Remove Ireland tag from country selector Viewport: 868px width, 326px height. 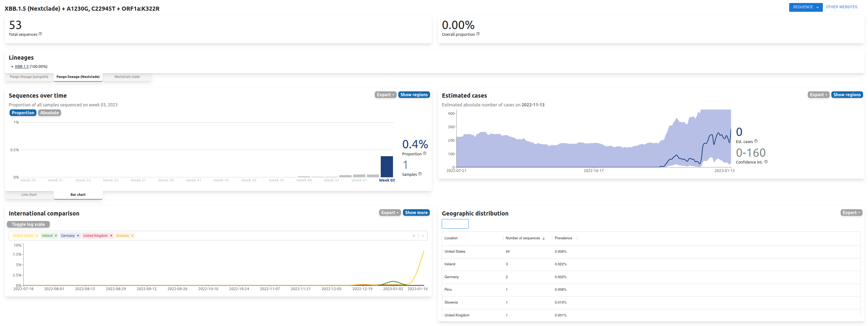[x=56, y=236]
